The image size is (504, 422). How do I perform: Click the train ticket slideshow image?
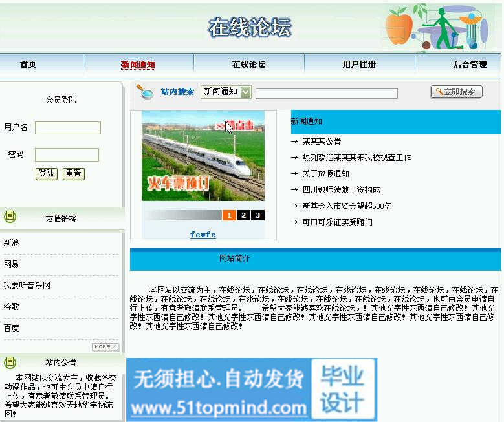click(203, 156)
